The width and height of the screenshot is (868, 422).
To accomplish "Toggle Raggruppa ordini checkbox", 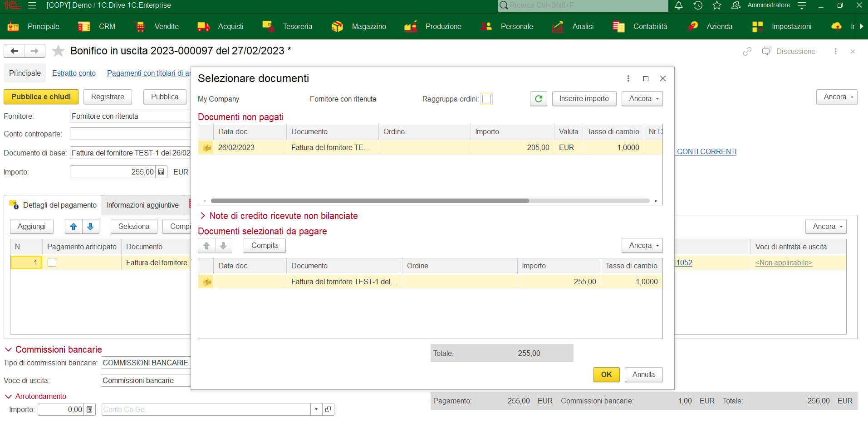I will tap(487, 99).
